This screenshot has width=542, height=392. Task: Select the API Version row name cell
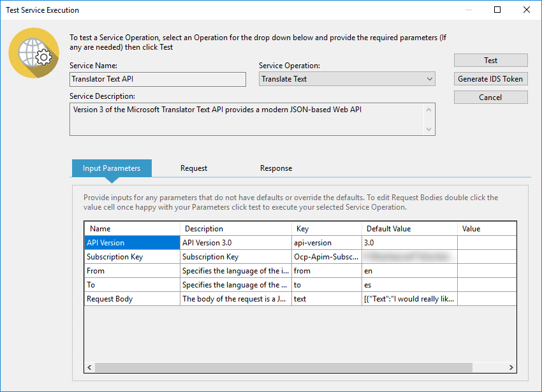pos(132,243)
